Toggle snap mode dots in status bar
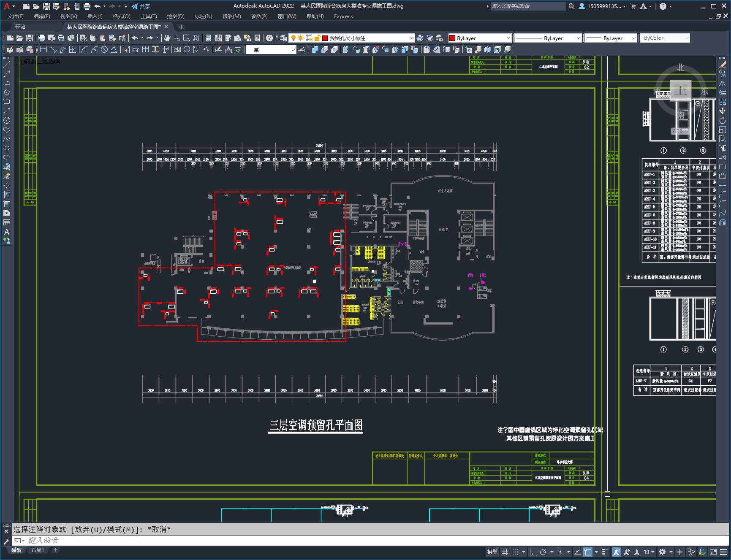 [x=515, y=552]
